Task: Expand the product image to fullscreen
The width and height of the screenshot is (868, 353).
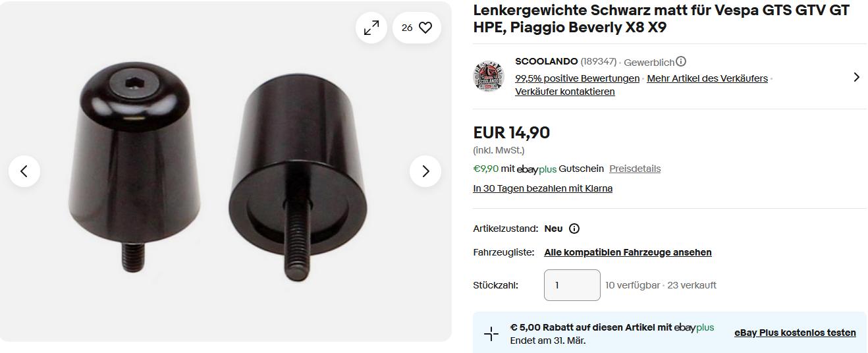Action: tap(371, 28)
